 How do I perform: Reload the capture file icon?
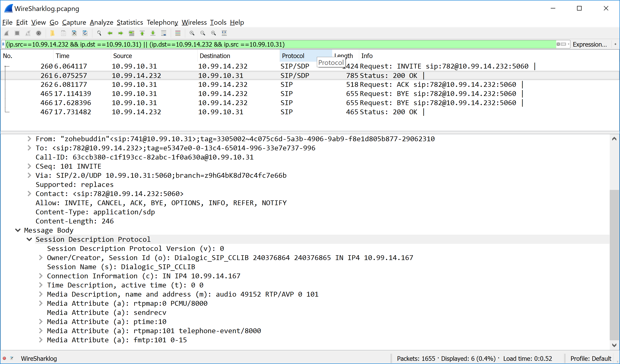click(85, 33)
